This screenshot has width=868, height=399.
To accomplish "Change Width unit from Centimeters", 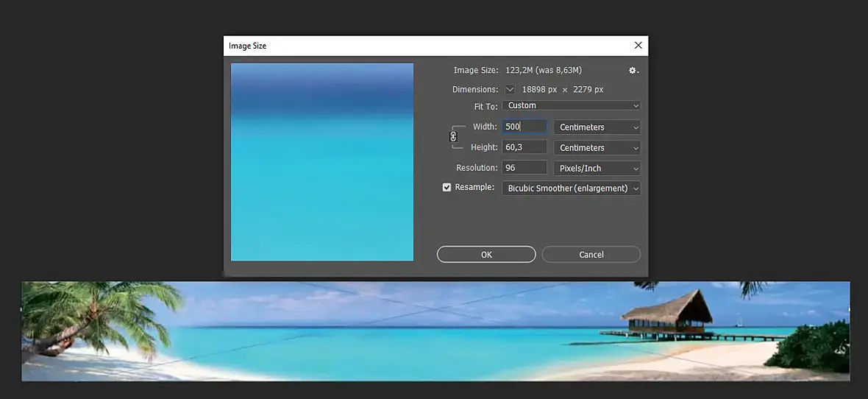I will [597, 127].
